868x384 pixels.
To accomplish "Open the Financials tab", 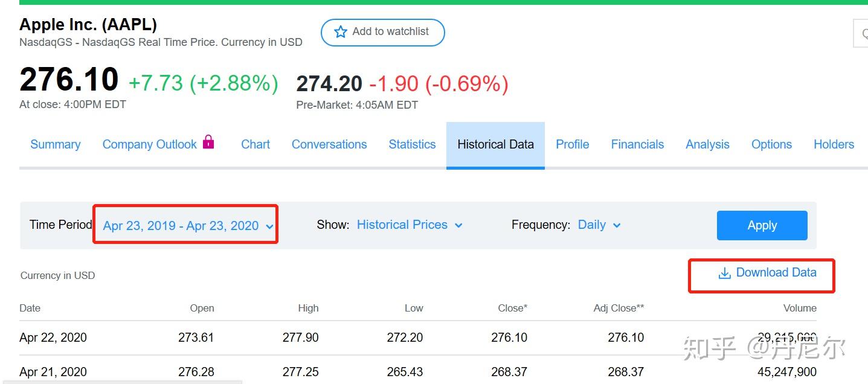I will tap(637, 144).
